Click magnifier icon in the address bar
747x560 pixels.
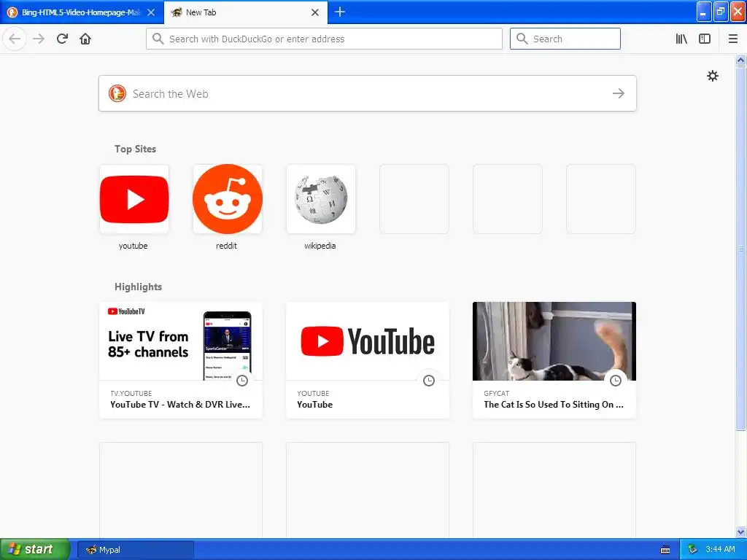(158, 39)
